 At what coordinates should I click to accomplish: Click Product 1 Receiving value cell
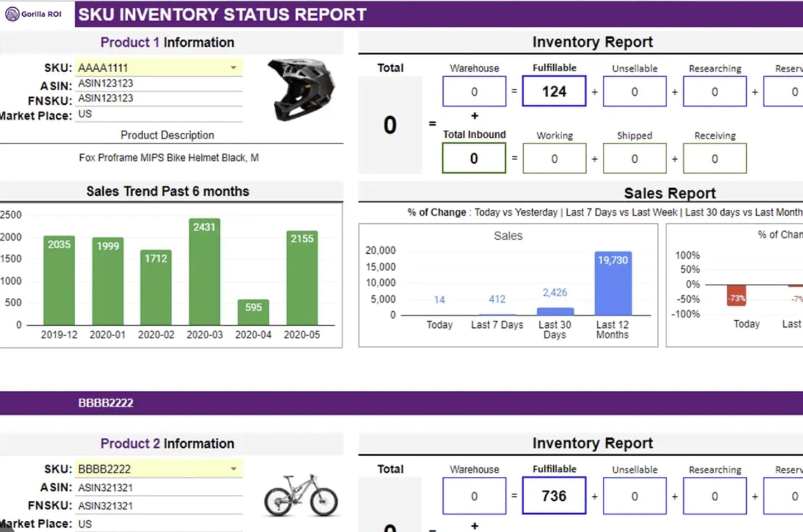[715, 158]
